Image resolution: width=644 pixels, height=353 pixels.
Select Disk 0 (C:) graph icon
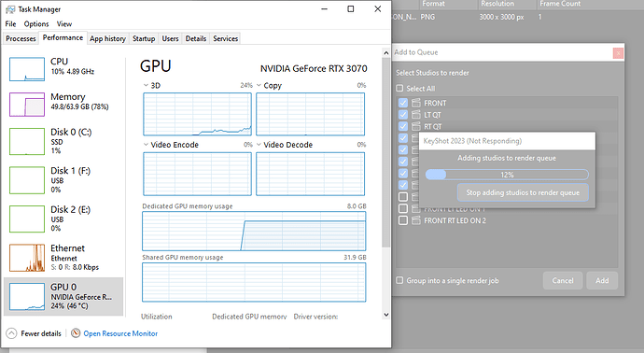[27, 141]
